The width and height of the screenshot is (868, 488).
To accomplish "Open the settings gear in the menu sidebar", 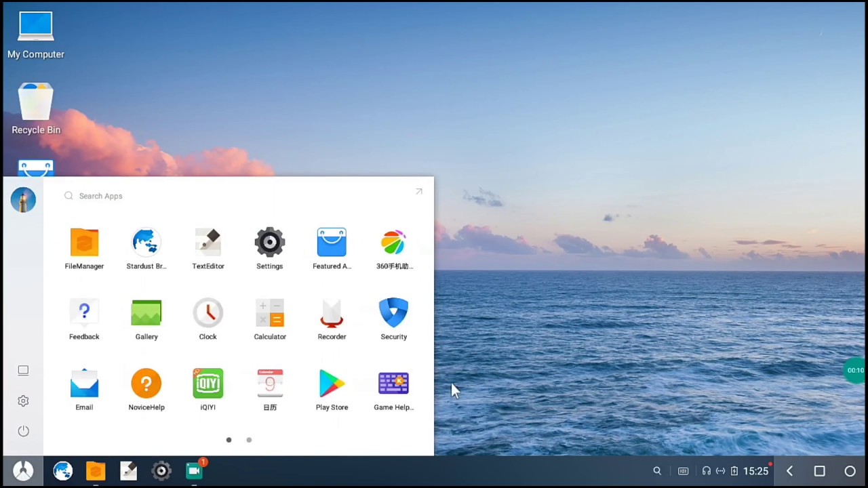I will (x=23, y=401).
